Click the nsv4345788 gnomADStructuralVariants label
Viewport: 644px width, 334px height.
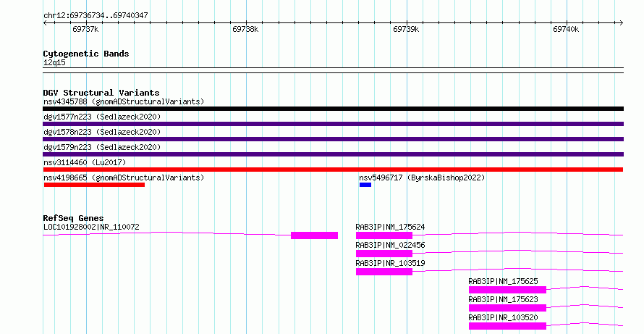point(124,101)
